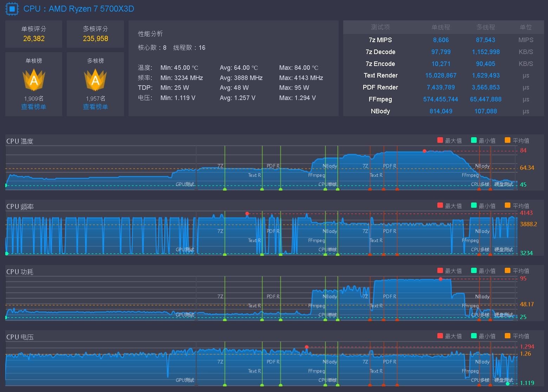The width and height of the screenshot is (548, 392).
Task: Click the crown badge under 多核榜
Action: (x=95, y=80)
